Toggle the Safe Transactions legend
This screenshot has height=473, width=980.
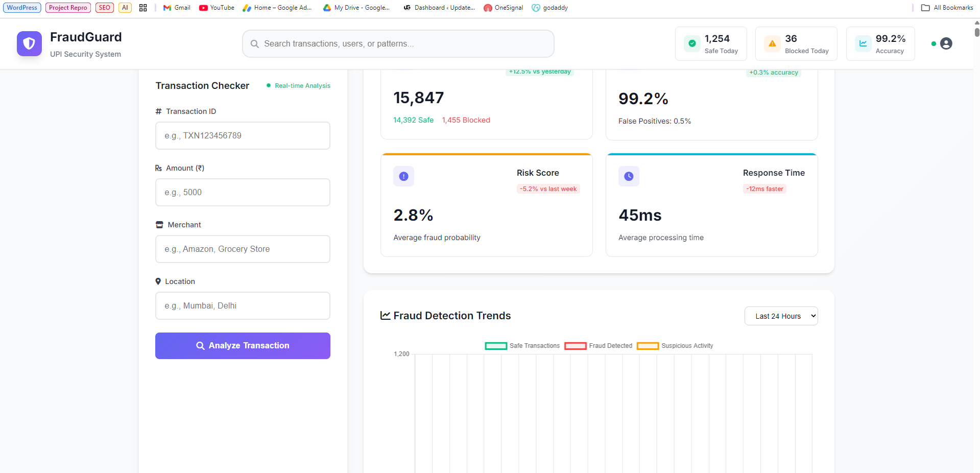(522, 346)
